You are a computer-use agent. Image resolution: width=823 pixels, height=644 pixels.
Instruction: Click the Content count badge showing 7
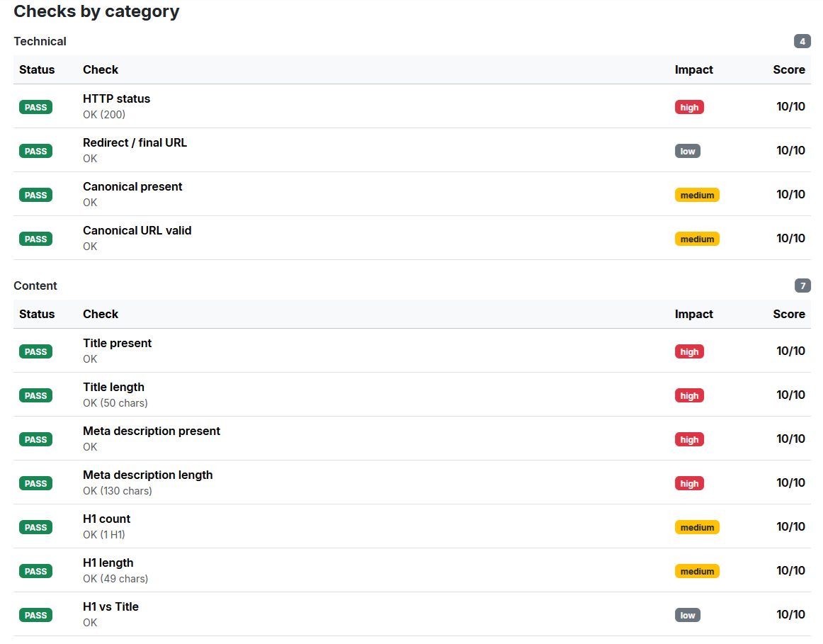tap(802, 286)
